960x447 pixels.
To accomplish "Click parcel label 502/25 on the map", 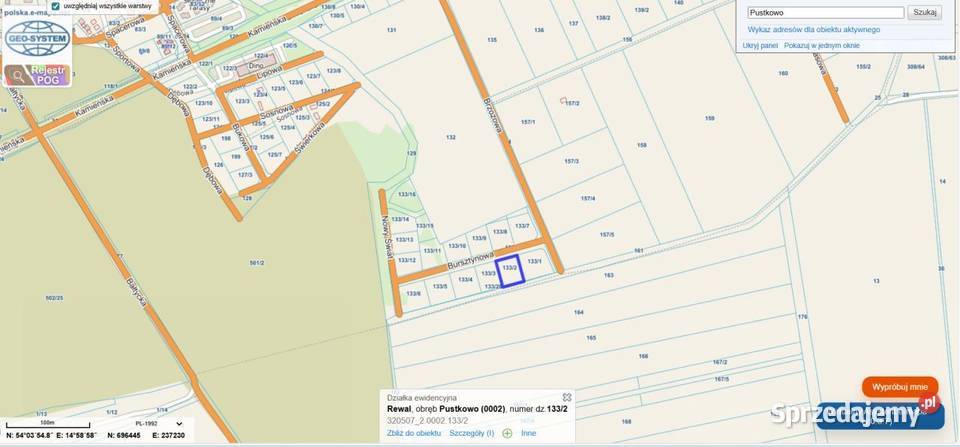I will pyautogui.click(x=54, y=298).
